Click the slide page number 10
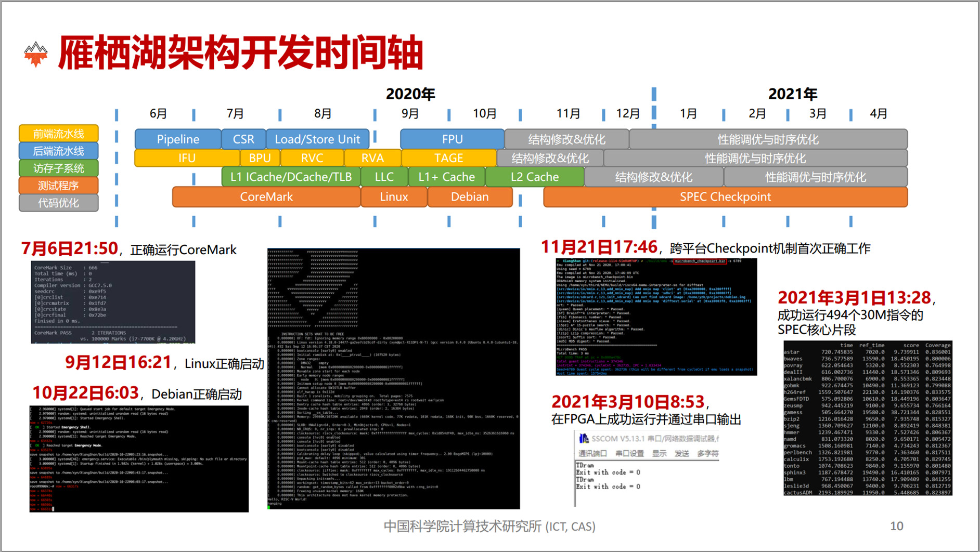The height and width of the screenshot is (552, 980). coord(896,526)
